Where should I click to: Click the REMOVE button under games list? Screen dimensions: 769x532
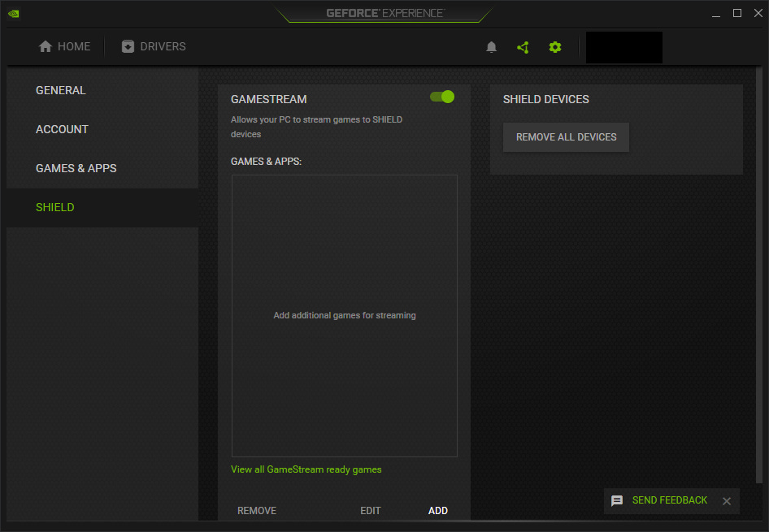click(x=257, y=510)
